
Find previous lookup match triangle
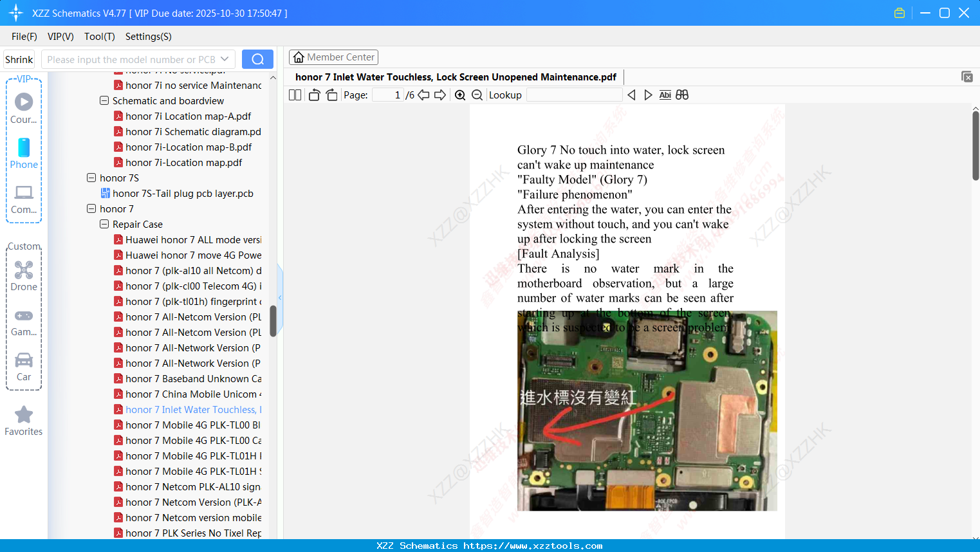(x=631, y=95)
